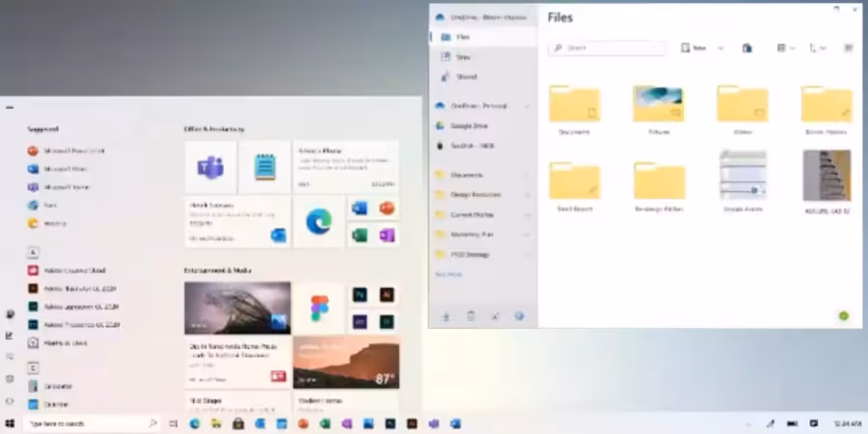Click See more link in Files sidebar
The width and height of the screenshot is (868, 434).
(448, 275)
